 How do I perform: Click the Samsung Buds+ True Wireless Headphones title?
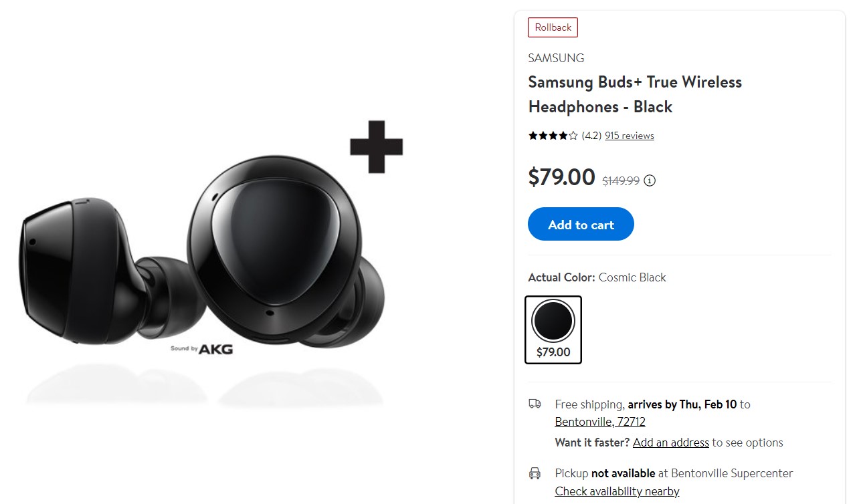click(634, 94)
